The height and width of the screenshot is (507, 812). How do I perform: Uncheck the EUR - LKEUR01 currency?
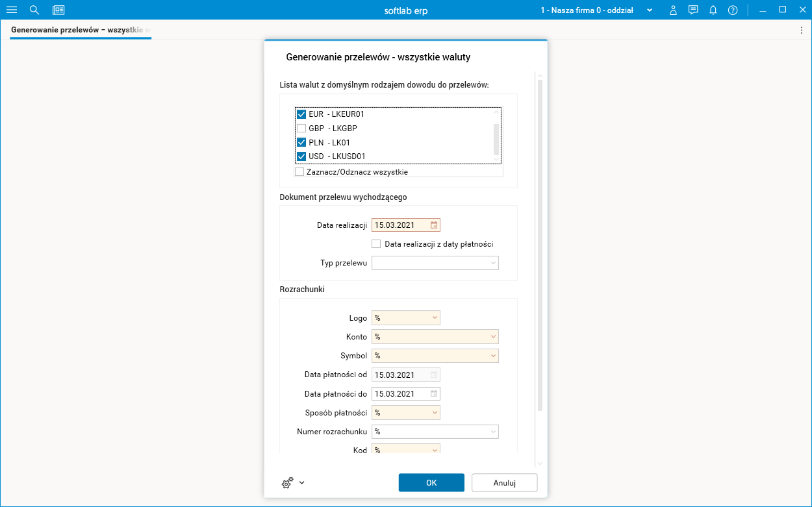[x=301, y=114]
